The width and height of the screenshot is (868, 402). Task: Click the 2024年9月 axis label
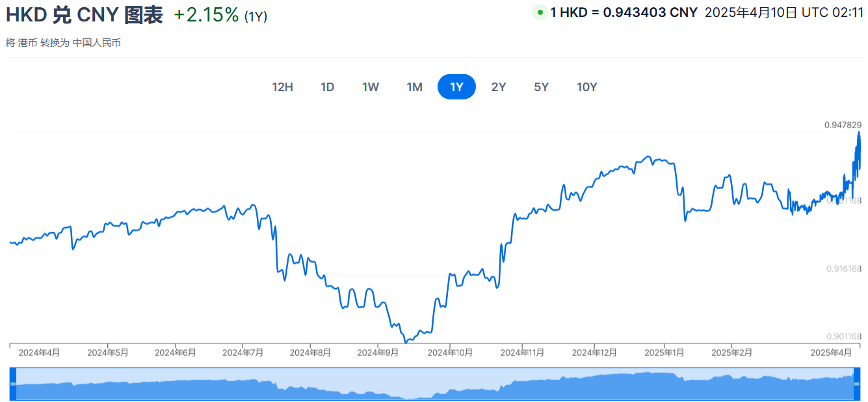(378, 353)
